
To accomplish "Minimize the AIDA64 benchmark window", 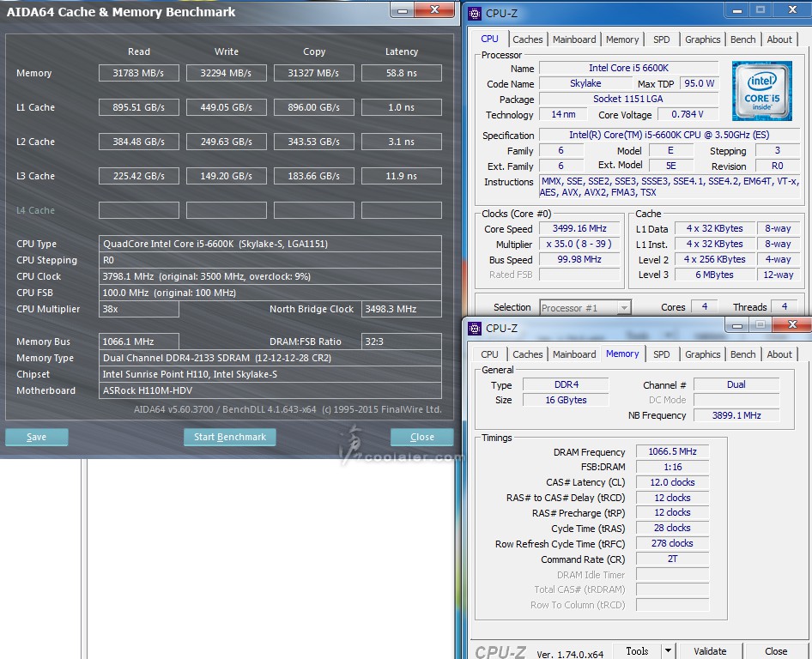I will pyautogui.click(x=403, y=10).
